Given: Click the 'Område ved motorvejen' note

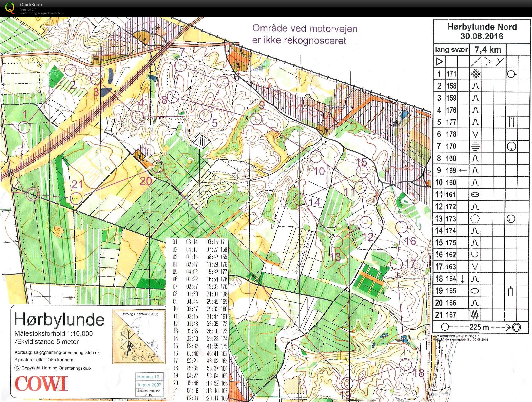Looking at the screenshot, I should (305, 28).
